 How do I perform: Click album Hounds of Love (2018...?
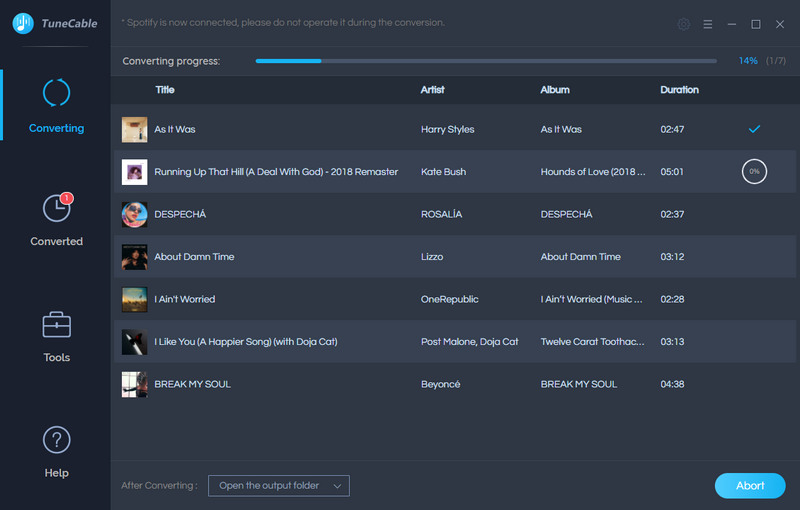coord(593,172)
